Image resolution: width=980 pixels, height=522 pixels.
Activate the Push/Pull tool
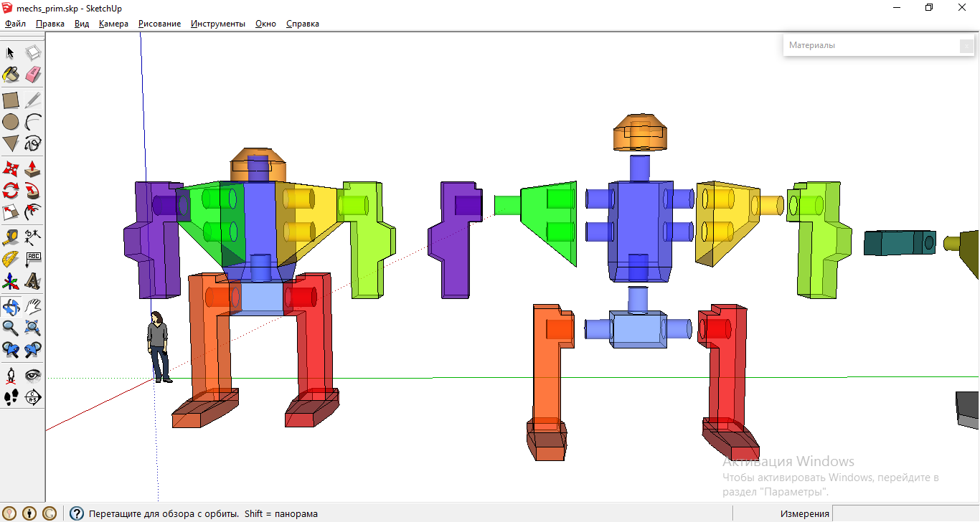[x=33, y=169]
